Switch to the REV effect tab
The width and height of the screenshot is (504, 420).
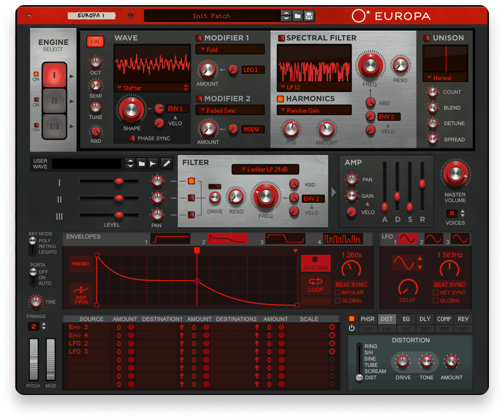[x=463, y=319]
